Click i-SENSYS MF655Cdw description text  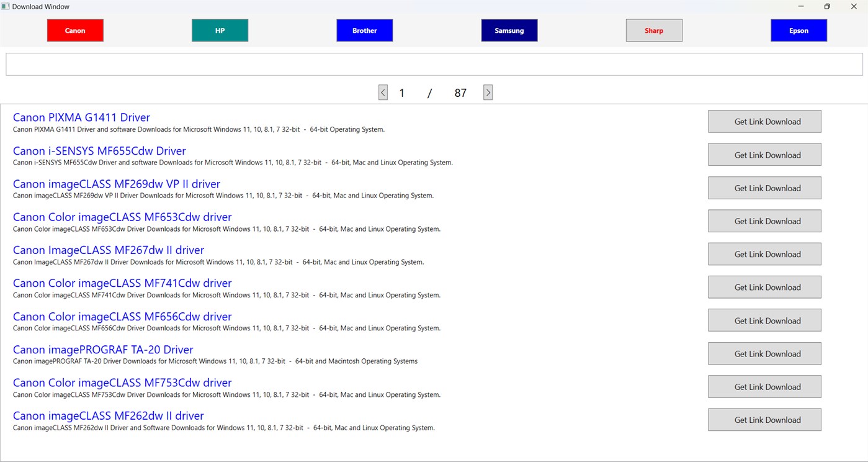coord(233,163)
